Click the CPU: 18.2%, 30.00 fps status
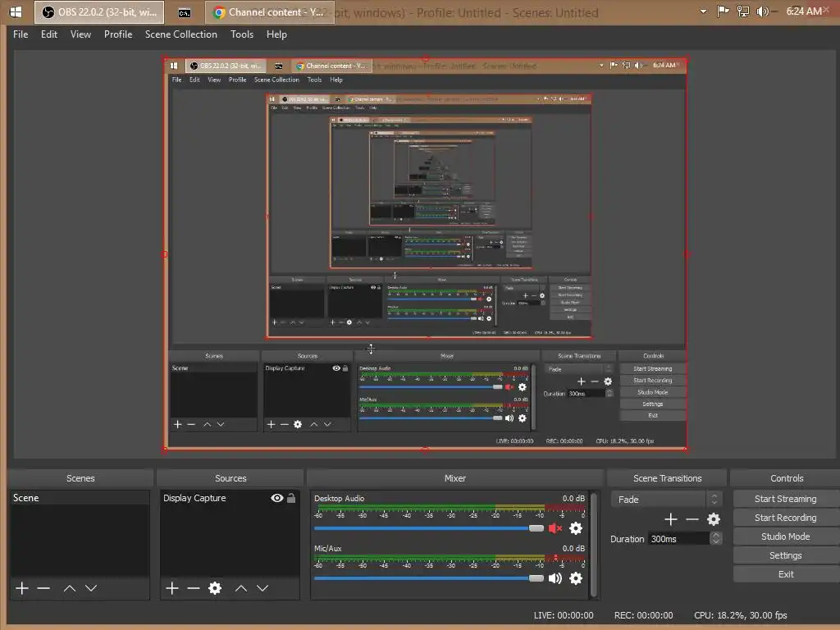840x630 pixels. [741, 615]
